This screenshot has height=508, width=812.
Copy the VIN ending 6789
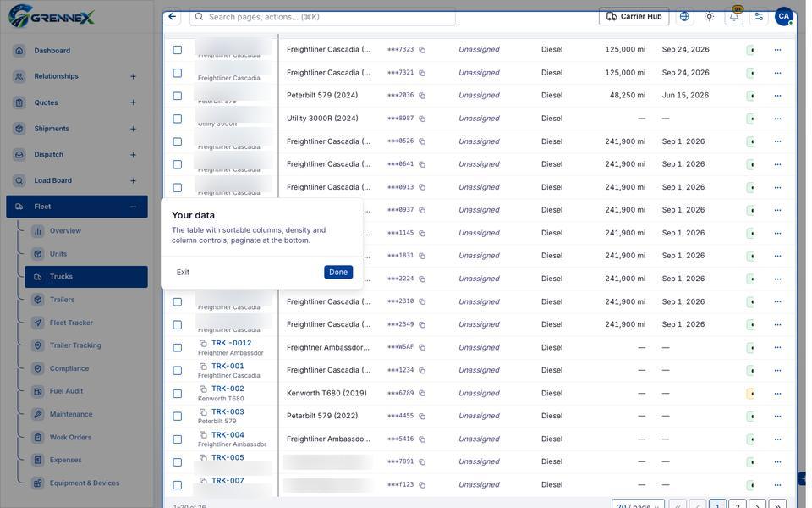pos(422,394)
